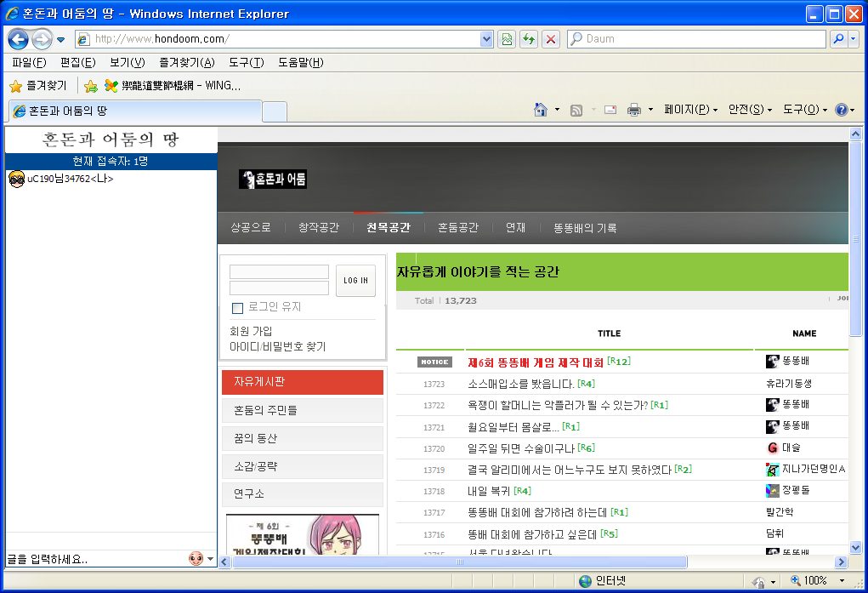
Task: Open the 도구(O) command bar dropdown
Action: click(x=805, y=110)
